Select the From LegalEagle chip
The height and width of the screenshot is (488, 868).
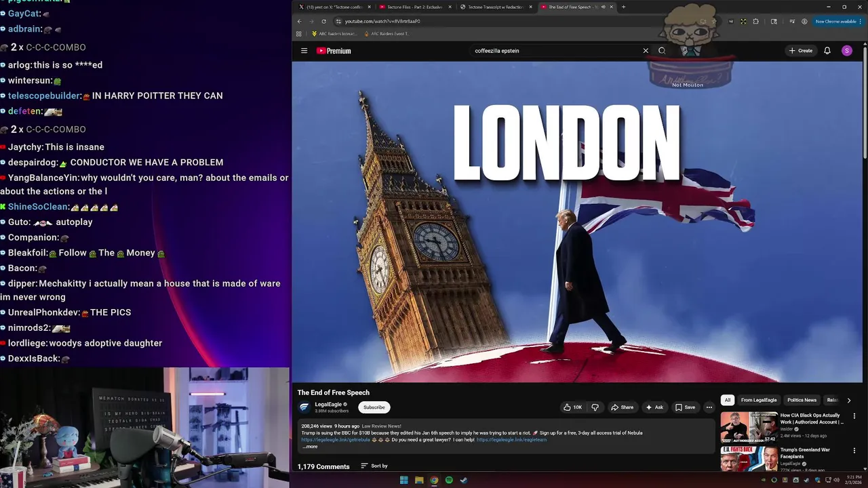click(x=759, y=400)
